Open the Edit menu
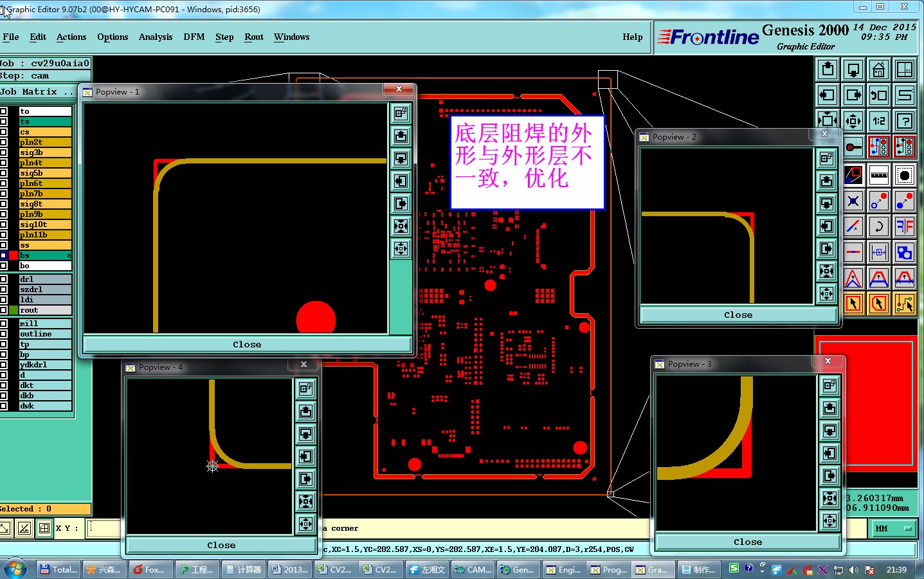This screenshot has width=924, height=579. click(x=38, y=37)
